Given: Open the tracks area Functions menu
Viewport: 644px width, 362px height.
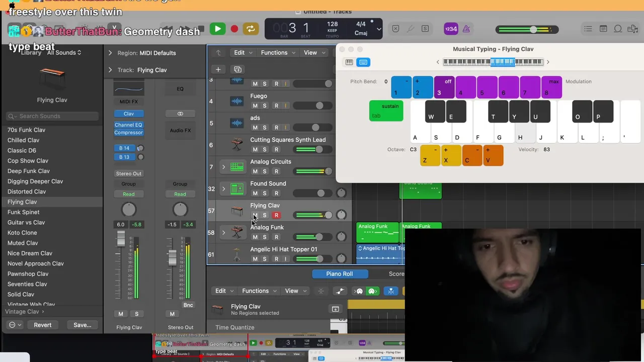Looking at the screenshot, I should (277, 53).
